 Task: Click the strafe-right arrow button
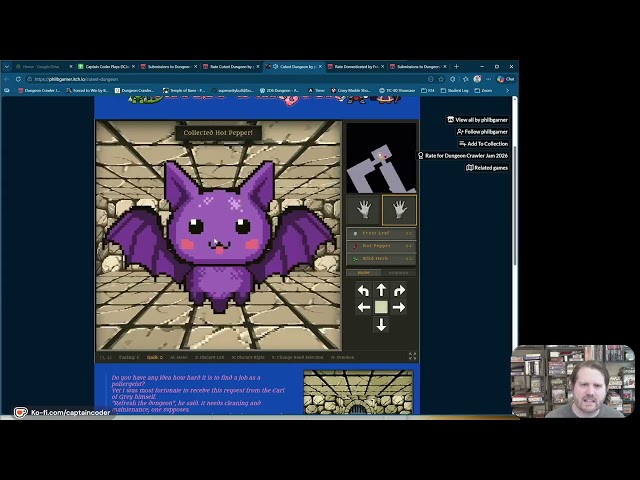point(399,307)
